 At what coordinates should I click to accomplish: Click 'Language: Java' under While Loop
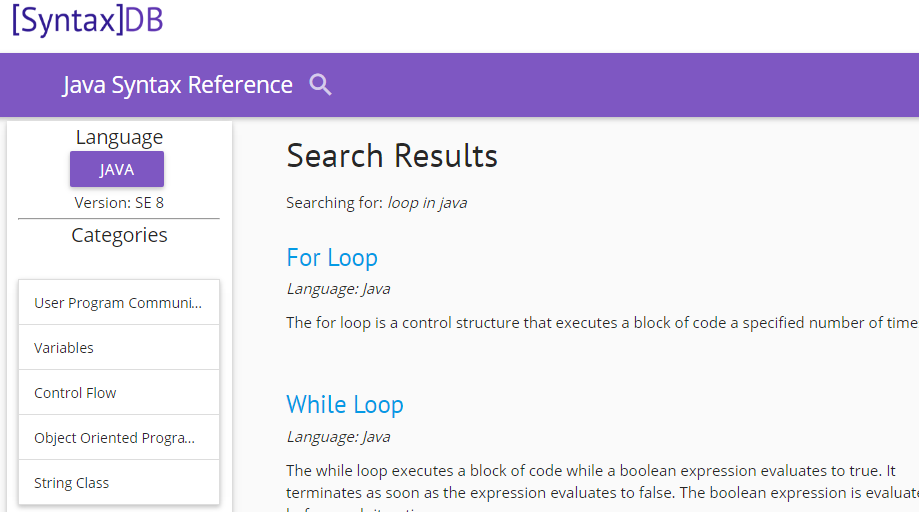[x=338, y=437]
